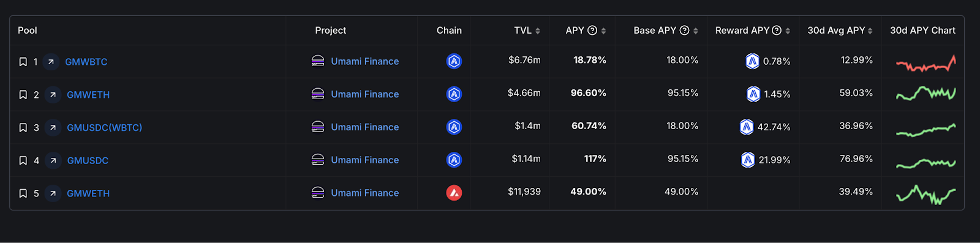Click reward token icon next to 42.74%

tap(746, 127)
